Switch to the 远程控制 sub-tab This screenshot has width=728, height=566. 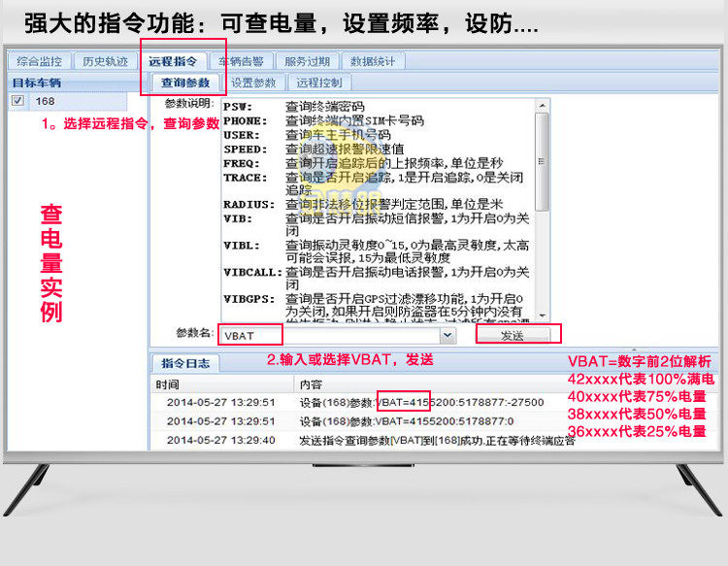319,83
